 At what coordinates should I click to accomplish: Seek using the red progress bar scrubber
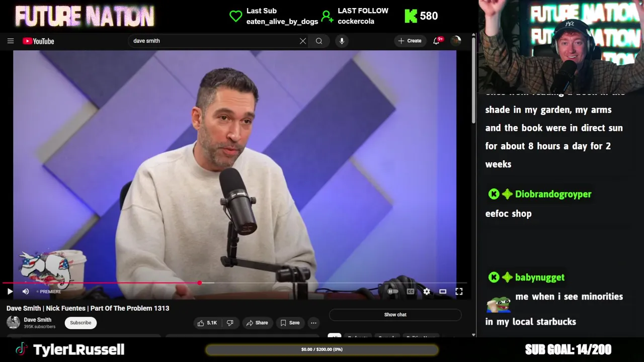tap(200, 283)
